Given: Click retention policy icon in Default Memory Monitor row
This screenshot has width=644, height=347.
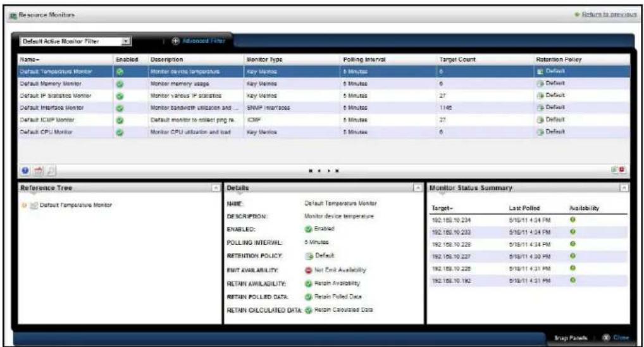Looking at the screenshot, I should pyautogui.click(x=540, y=84).
